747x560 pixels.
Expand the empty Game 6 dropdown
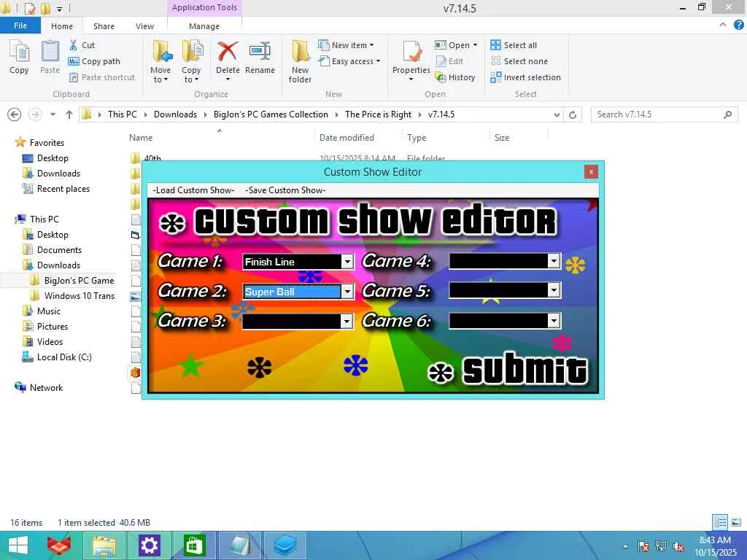(554, 321)
